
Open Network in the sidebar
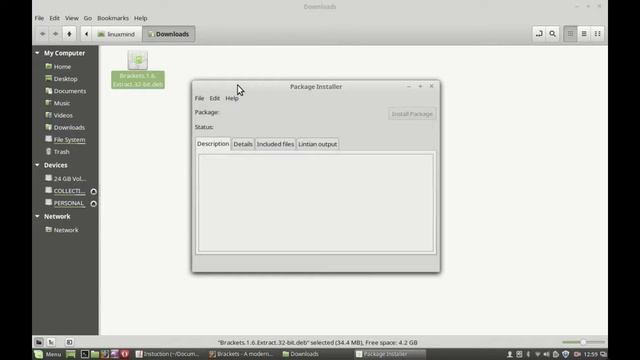coord(66,230)
